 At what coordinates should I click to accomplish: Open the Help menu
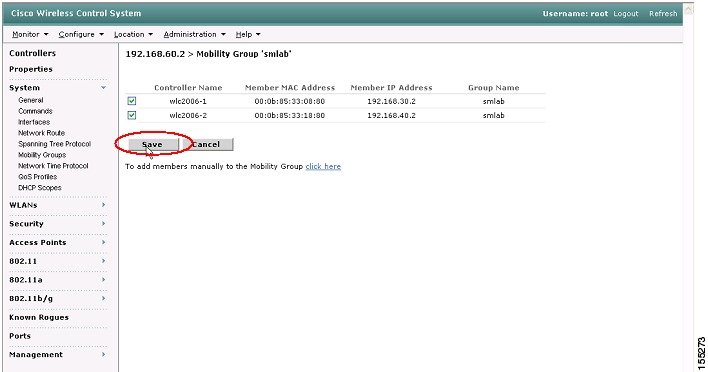(248, 34)
